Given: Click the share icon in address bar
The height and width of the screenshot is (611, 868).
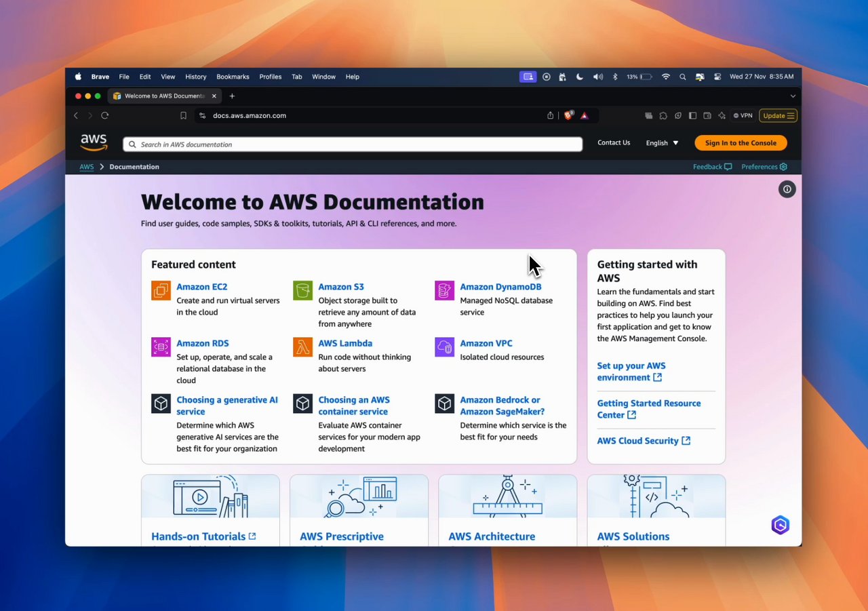Looking at the screenshot, I should click(551, 115).
